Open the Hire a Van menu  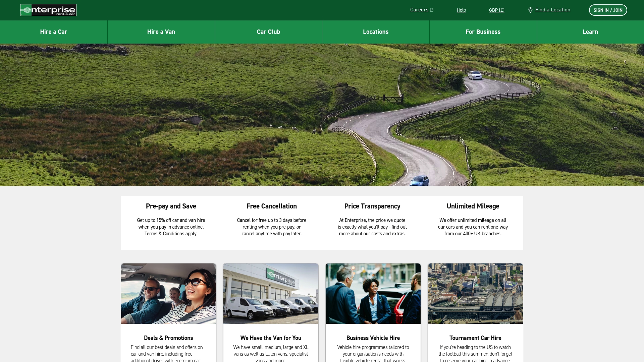[161, 32]
